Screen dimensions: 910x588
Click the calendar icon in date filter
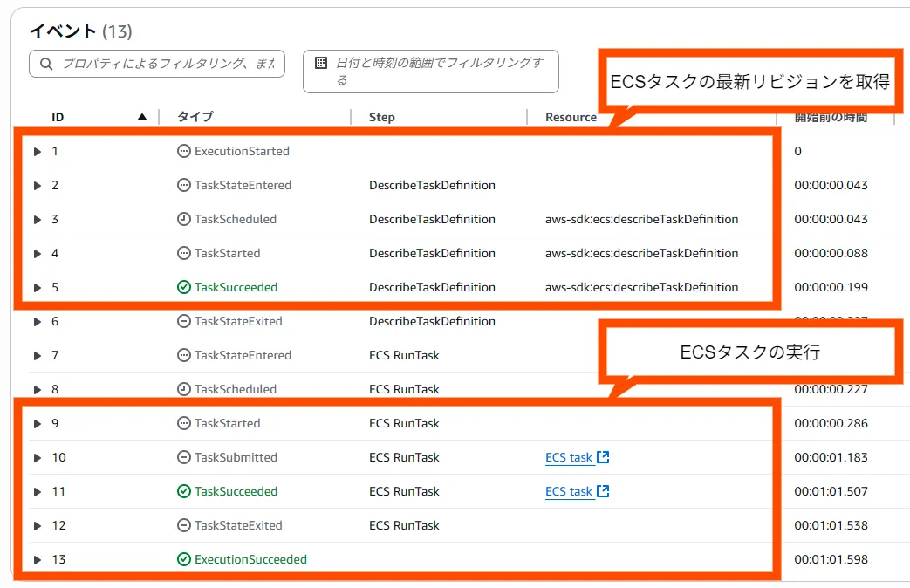click(x=321, y=64)
